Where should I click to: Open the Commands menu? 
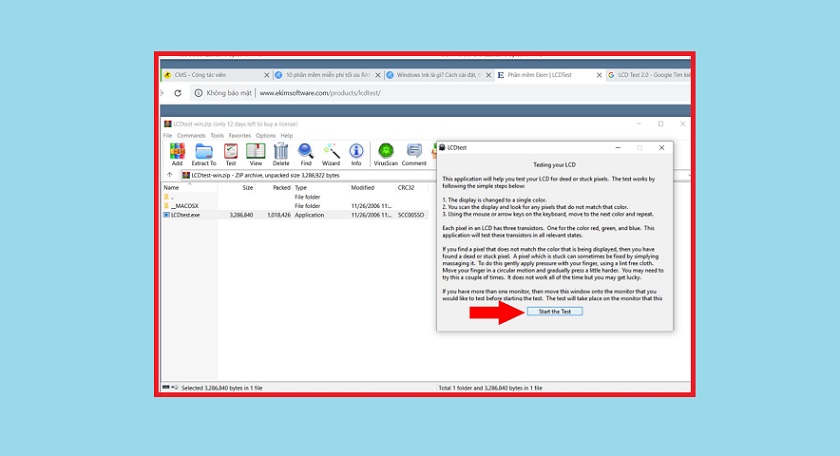(191, 135)
